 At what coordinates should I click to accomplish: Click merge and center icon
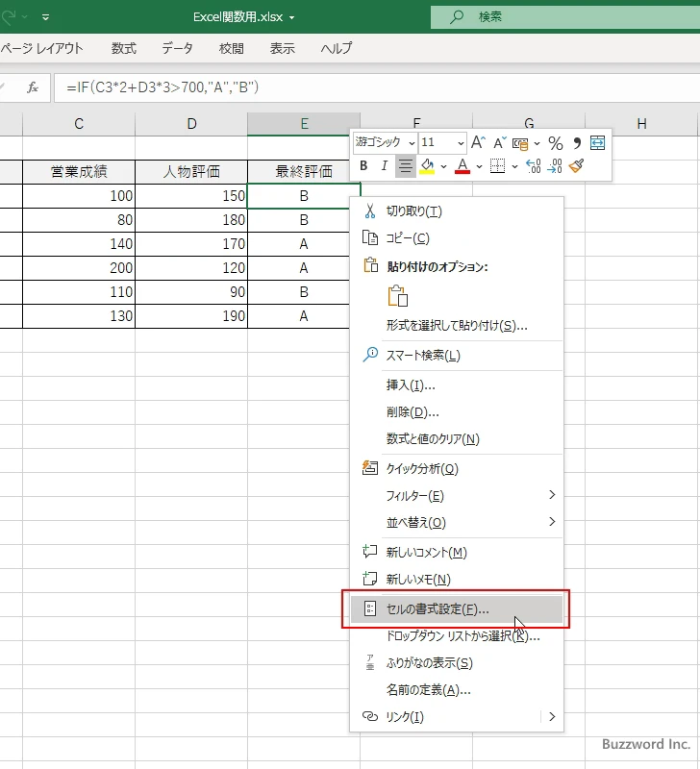coord(597,143)
